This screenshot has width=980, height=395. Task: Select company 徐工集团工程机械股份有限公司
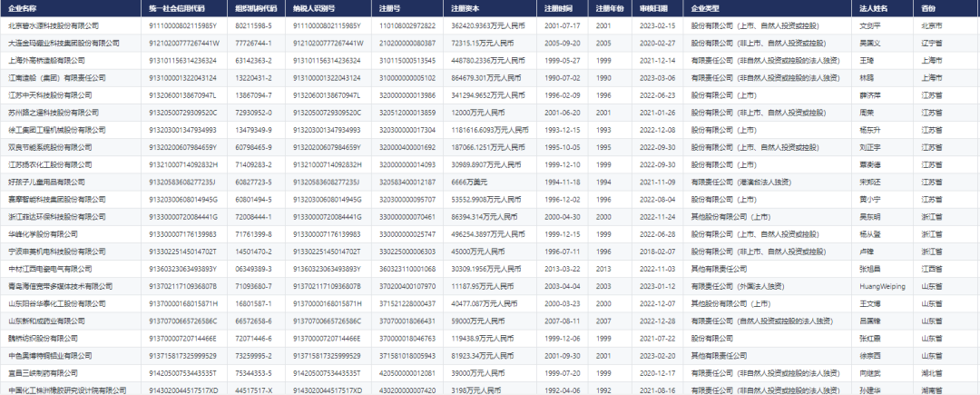point(57,130)
